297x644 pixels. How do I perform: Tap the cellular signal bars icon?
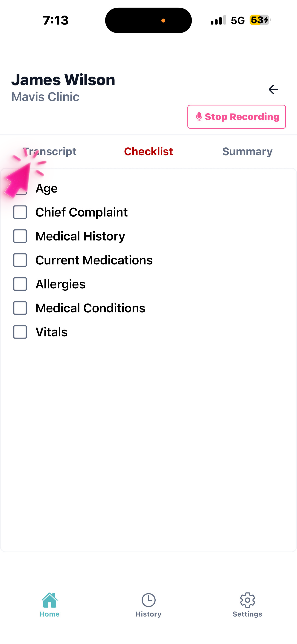[218, 20]
